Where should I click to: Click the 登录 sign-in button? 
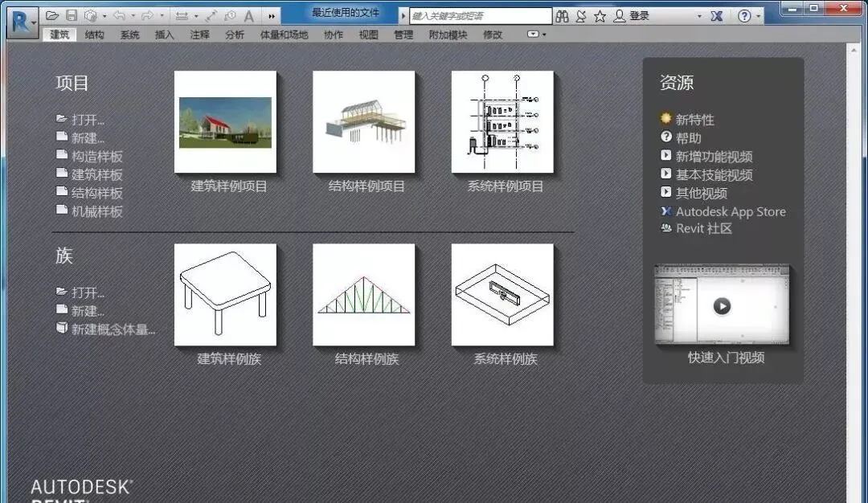click(x=632, y=16)
